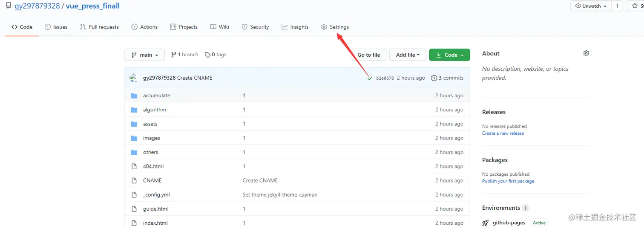The image size is (644, 229).
Task: Open the Settings tab
Action: click(x=335, y=27)
